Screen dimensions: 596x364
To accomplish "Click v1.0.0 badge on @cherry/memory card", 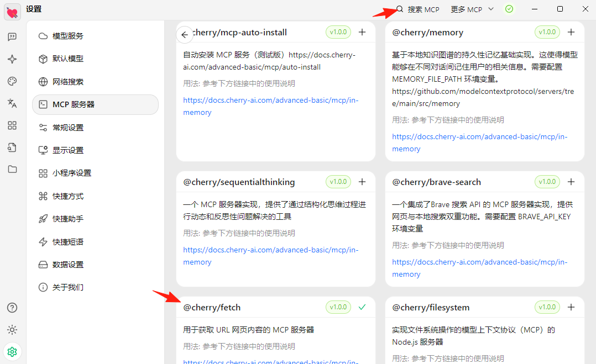I will pos(547,32).
